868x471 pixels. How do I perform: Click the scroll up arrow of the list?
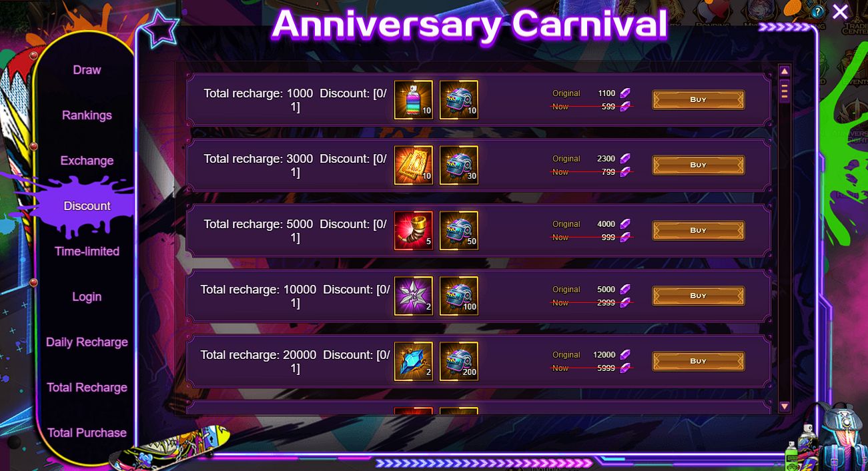785,71
